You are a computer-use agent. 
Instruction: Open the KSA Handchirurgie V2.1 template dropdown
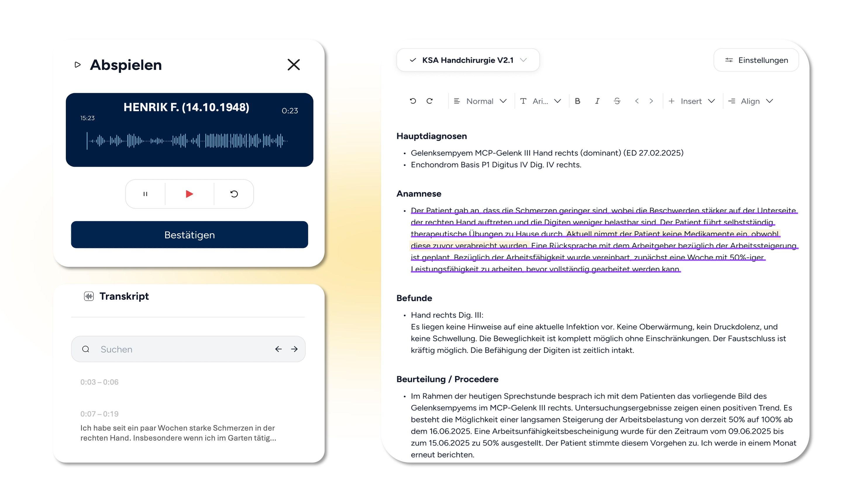(x=468, y=60)
